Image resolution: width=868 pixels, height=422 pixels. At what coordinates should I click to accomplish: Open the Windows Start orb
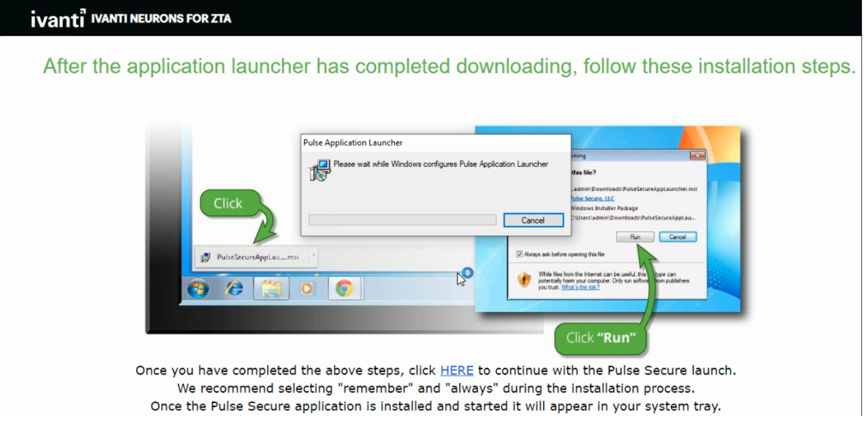[x=197, y=290]
